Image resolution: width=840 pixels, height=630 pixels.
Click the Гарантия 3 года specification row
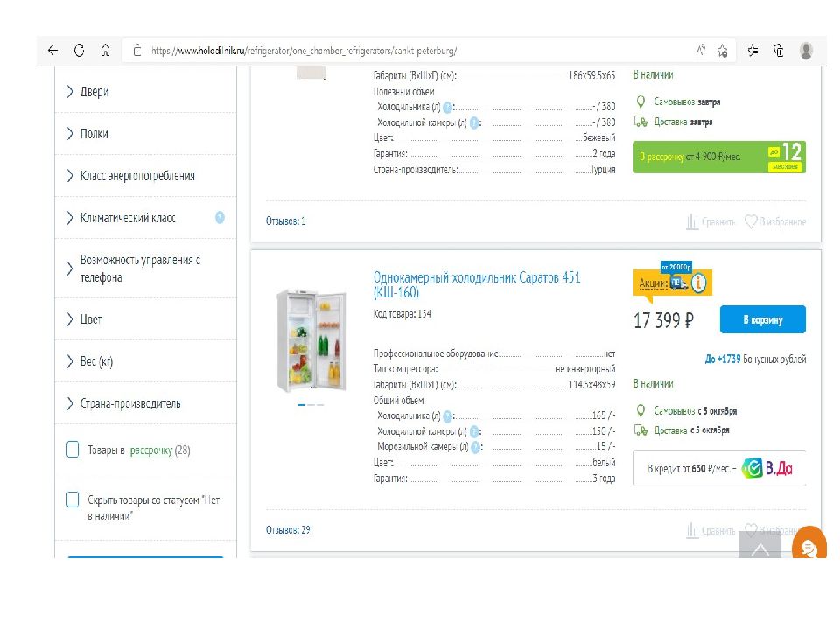tap(494, 479)
